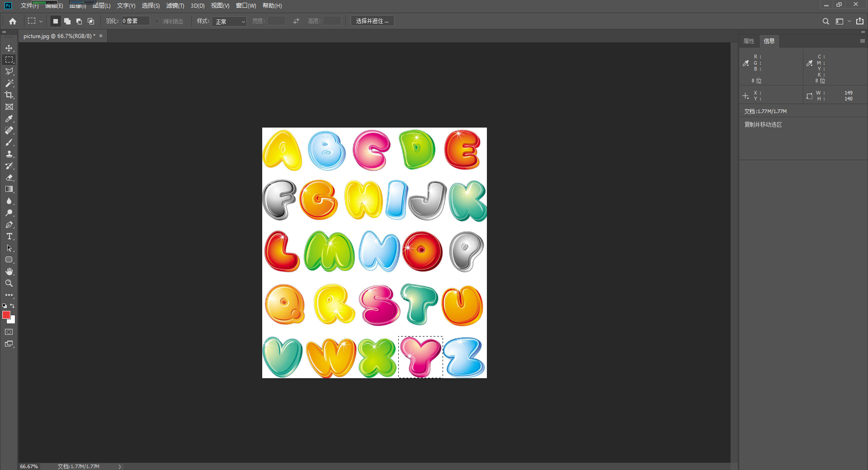Select the Zoom tool in toolbar

9,283
